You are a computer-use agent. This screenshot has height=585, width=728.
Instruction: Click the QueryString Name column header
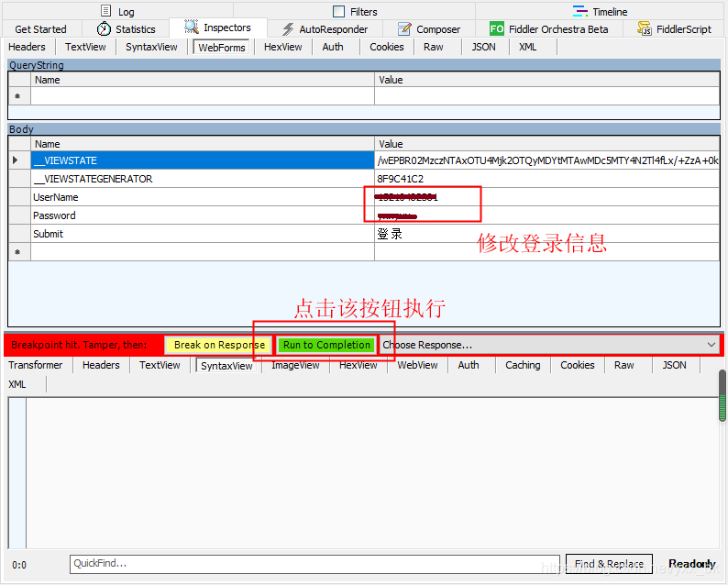point(203,80)
